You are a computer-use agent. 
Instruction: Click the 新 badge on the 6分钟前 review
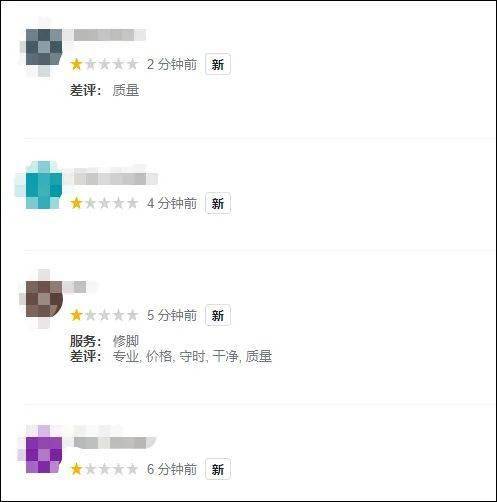coord(218,469)
